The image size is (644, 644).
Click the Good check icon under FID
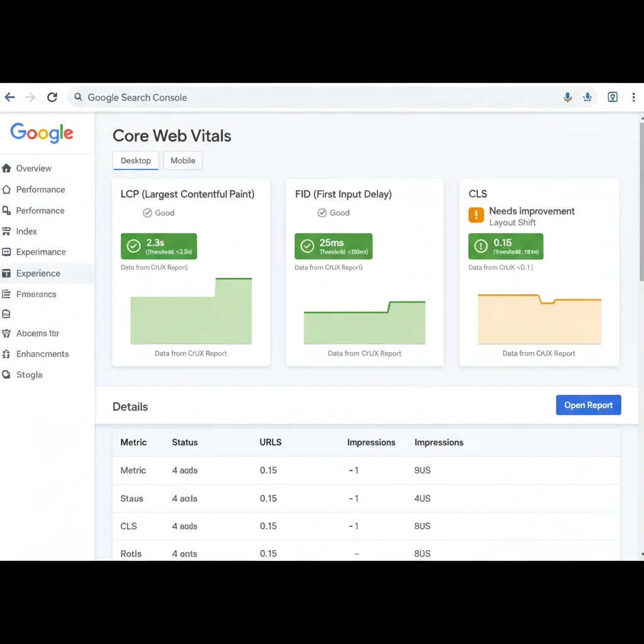[322, 213]
